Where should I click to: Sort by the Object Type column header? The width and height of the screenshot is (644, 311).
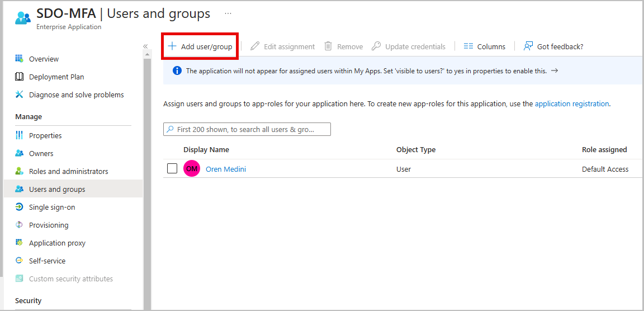tap(416, 149)
